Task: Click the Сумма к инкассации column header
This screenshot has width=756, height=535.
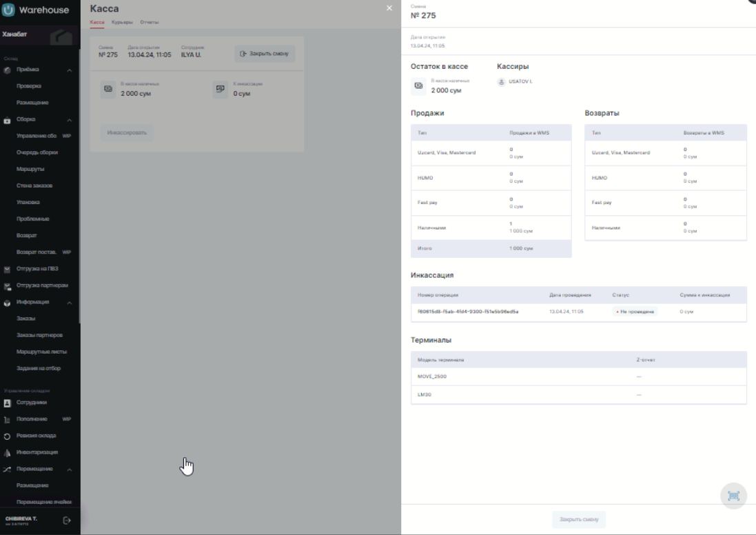Action: click(x=704, y=295)
